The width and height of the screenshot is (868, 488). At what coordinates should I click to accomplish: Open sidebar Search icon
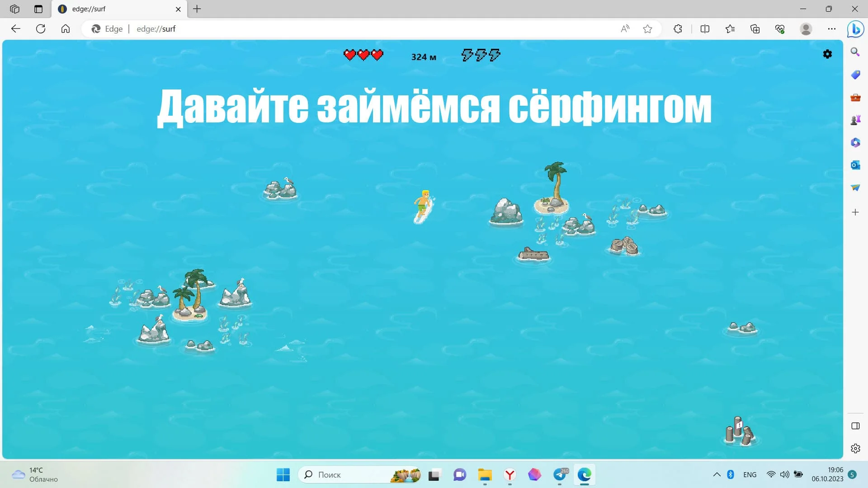pos(855,52)
